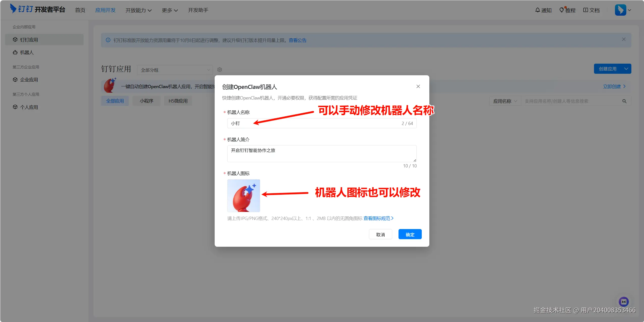Click the group settings gear icon
644x322 pixels.
[220, 70]
